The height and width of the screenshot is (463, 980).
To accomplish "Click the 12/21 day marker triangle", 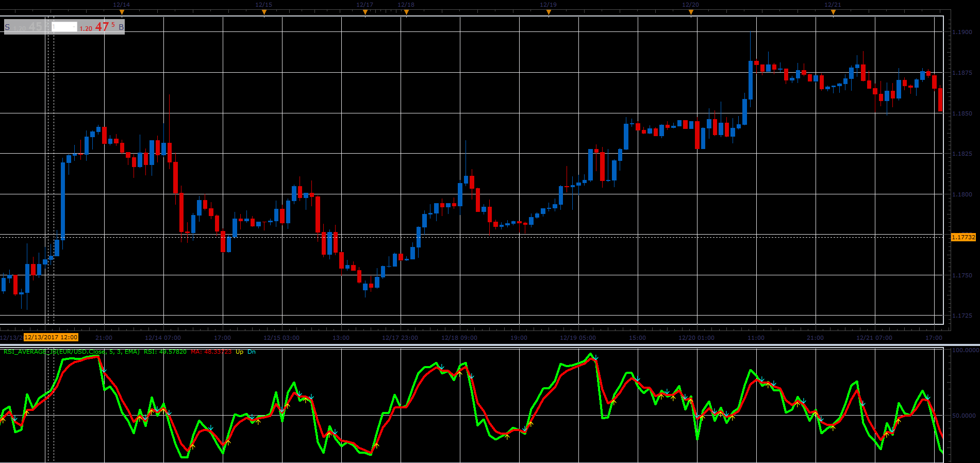I will 833,12.
